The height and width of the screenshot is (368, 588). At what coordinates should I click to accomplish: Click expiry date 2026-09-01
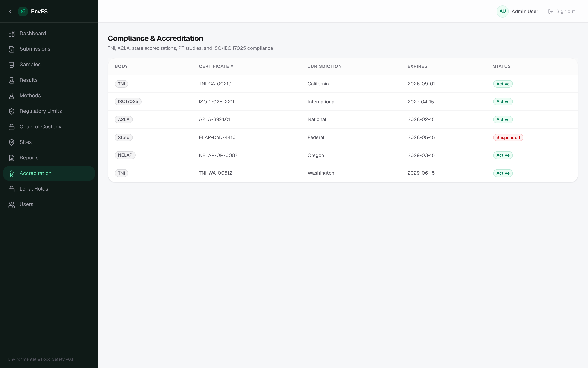tap(421, 84)
